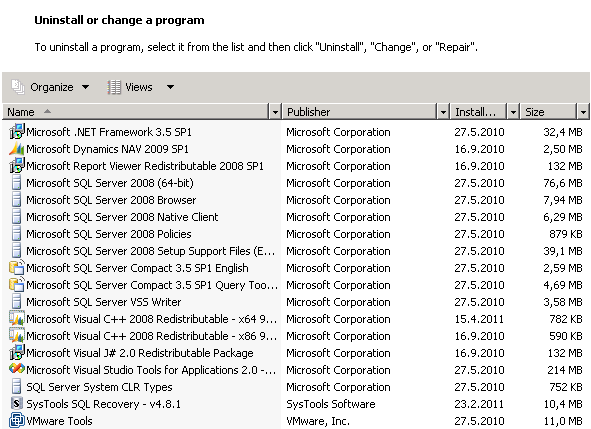Select Visual Studio Tools for Applications 2.0 name

[151, 370]
